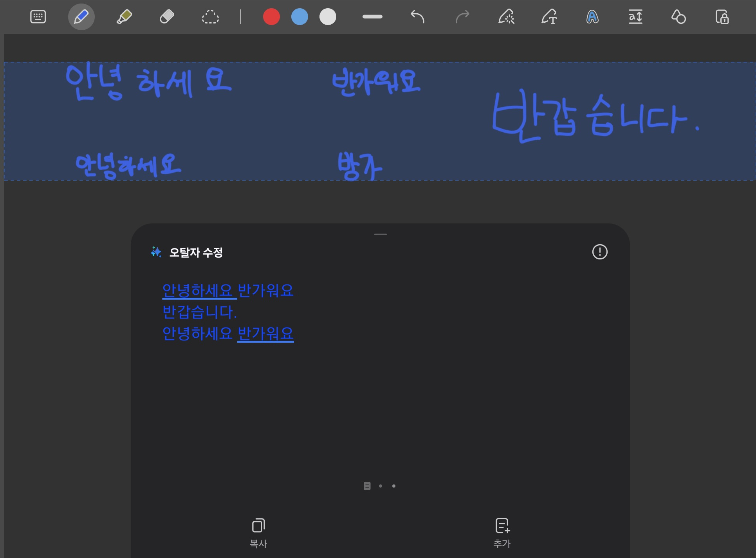
Task: Open the keyboard text input mode
Action: 38,17
